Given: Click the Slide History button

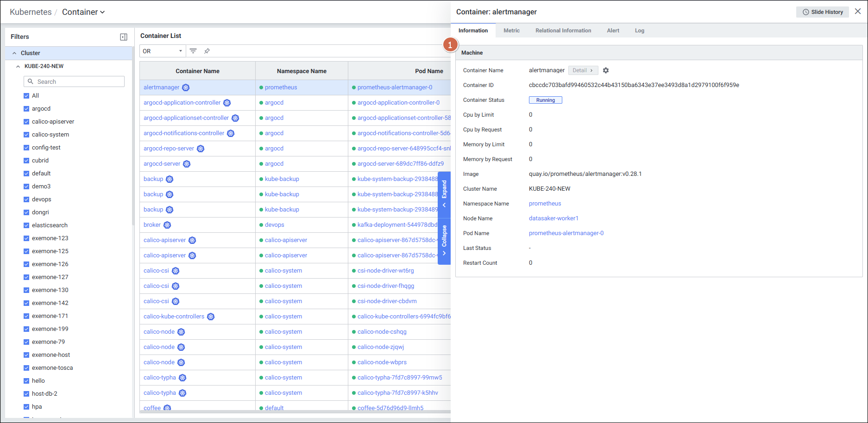Looking at the screenshot, I should pos(822,12).
